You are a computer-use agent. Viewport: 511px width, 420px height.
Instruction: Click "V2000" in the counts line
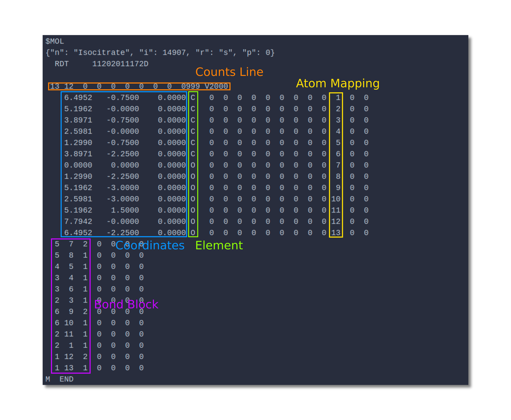click(216, 86)
